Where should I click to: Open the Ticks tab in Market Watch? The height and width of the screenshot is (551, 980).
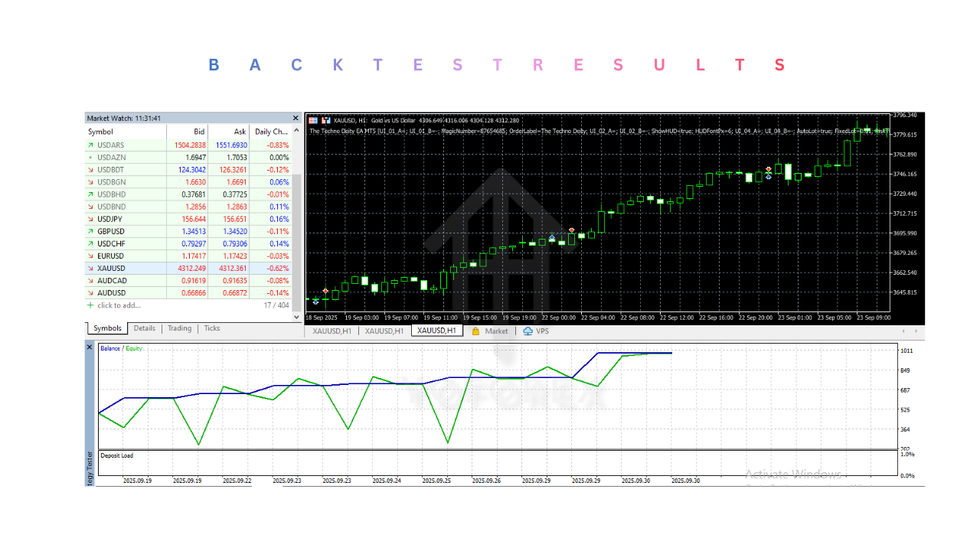pos(212,328)
